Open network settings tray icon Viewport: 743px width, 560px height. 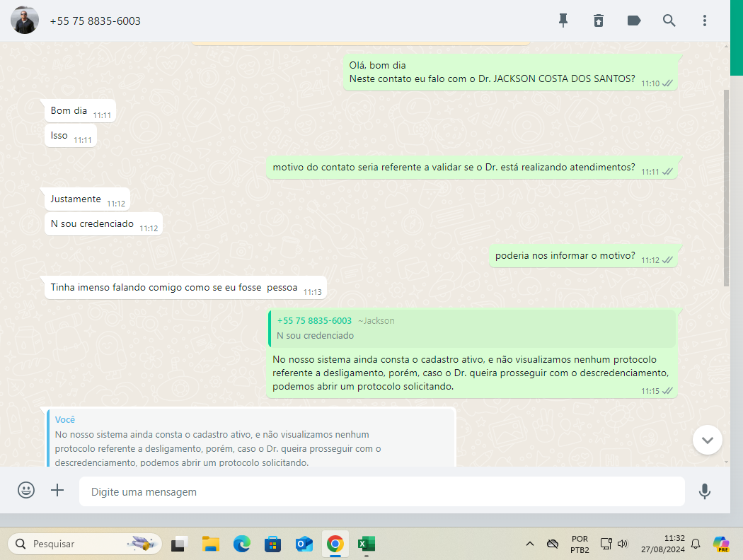click(606, 544)
